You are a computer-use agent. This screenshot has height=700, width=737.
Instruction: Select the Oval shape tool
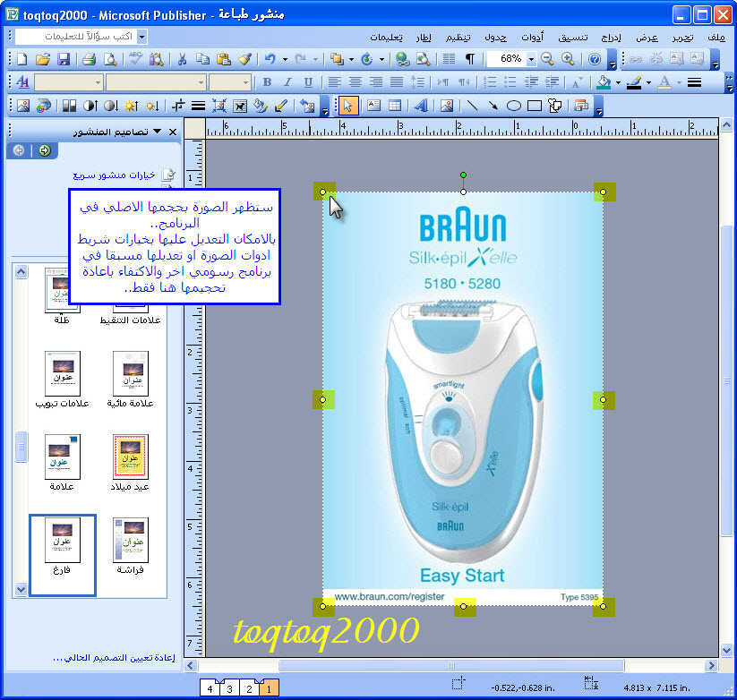[x=514, y=106]
